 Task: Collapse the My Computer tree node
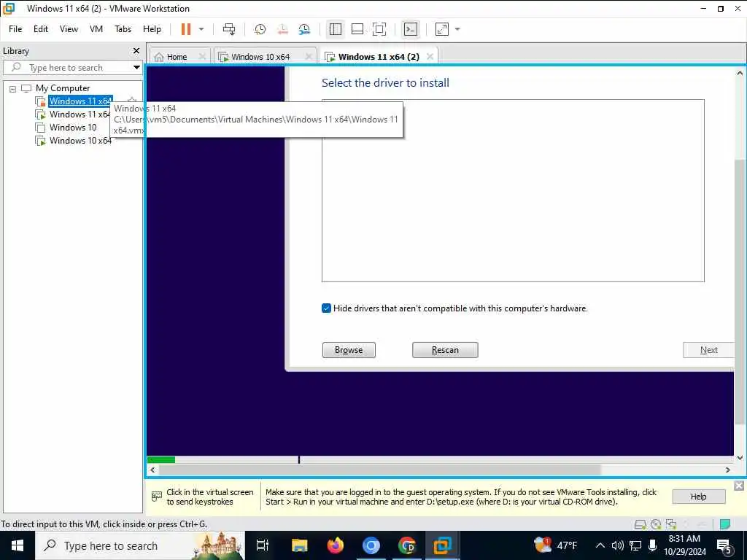pos(13,88)
